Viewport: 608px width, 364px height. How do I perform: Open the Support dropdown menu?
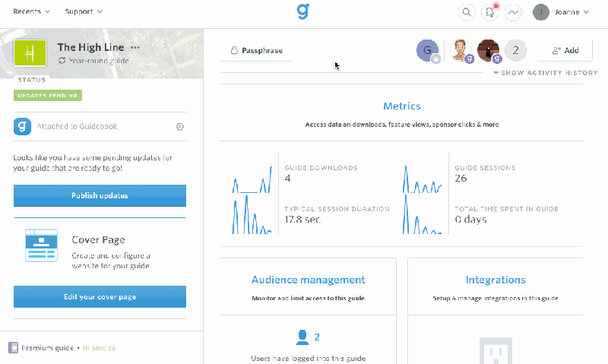coord(84,11)
